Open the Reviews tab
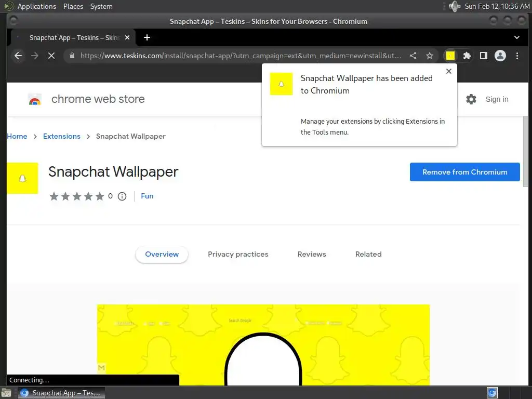Viewport: 532px width, 399px height. click(312, 254)
